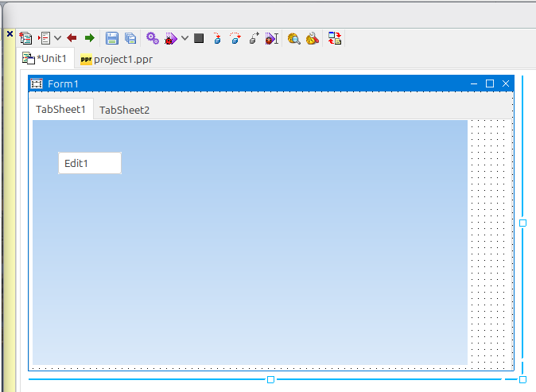The image size is (536, 392).
Task: Click the Build gears icon
Action: (153, 38)
